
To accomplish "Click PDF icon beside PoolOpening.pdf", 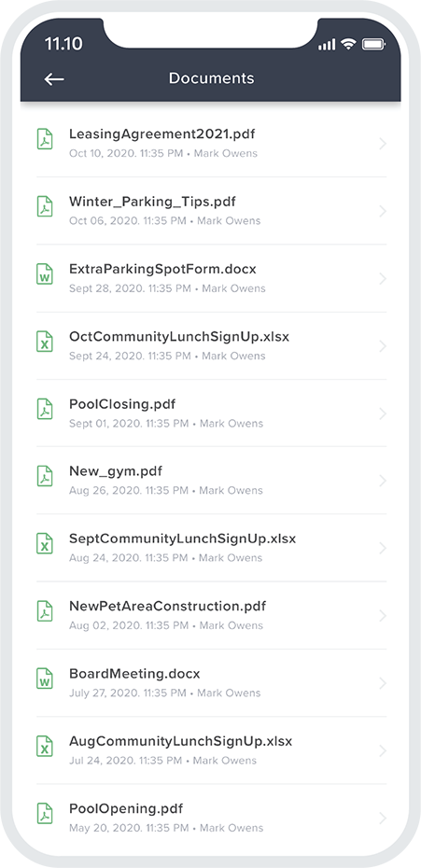I will [45, 814].
